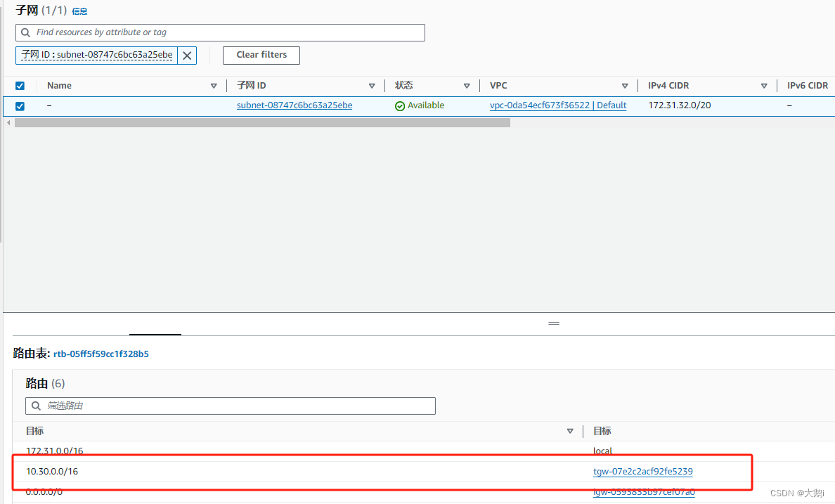Screen dimensions: 835x504
Task: Click the 172.31.0.0/16 route destination
Action: [x=54, y=451]
